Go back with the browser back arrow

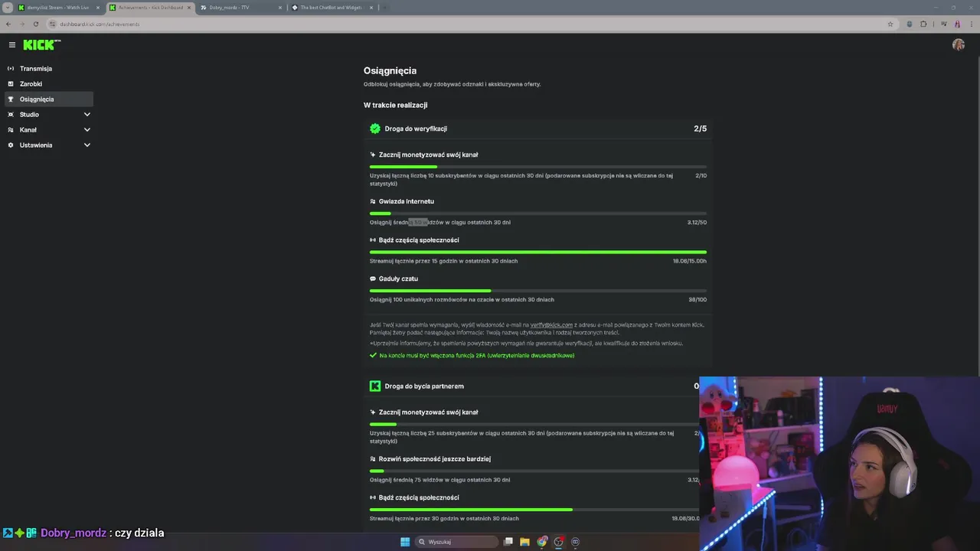(x=8, y=24)
